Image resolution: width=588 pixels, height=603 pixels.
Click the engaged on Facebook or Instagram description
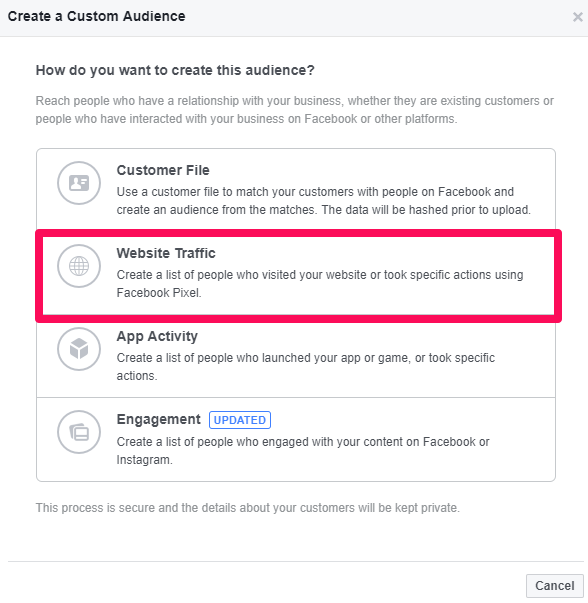[303, 451]
